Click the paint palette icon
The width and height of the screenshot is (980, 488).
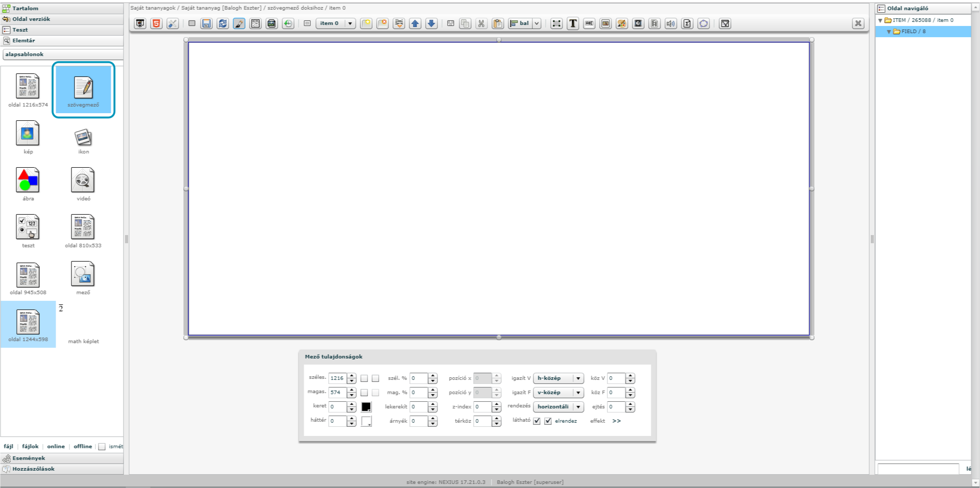point(622,23)
